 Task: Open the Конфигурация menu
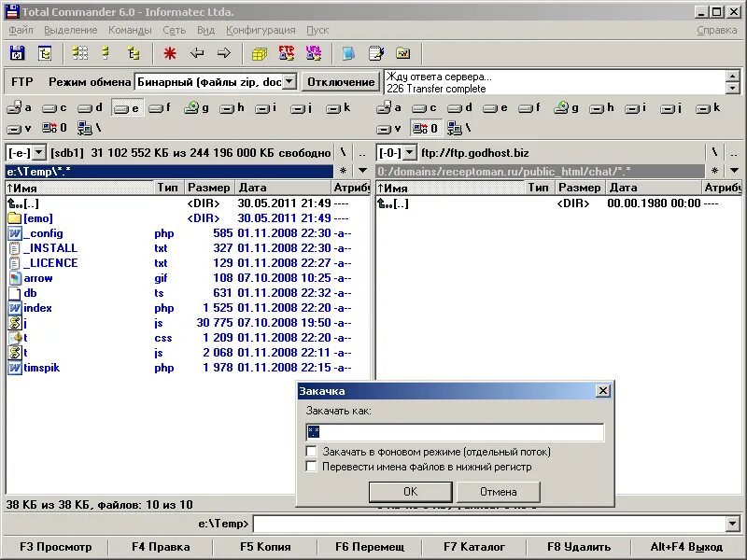[261, 30]
